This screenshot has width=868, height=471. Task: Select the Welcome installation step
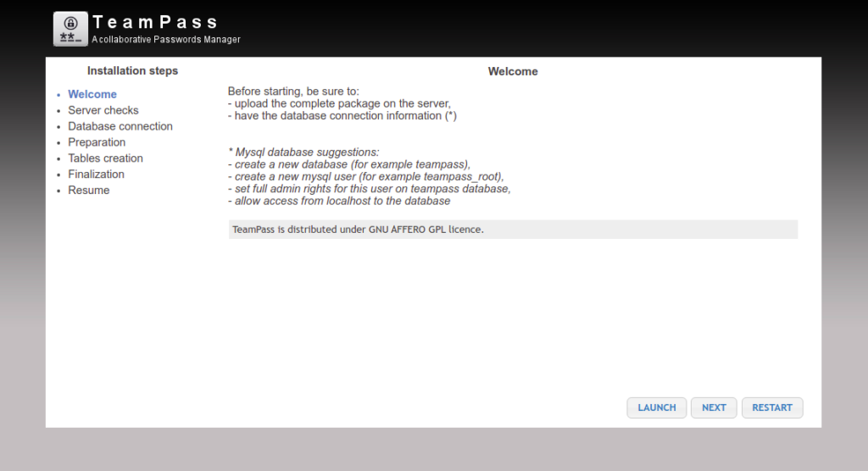coord(92,94)
